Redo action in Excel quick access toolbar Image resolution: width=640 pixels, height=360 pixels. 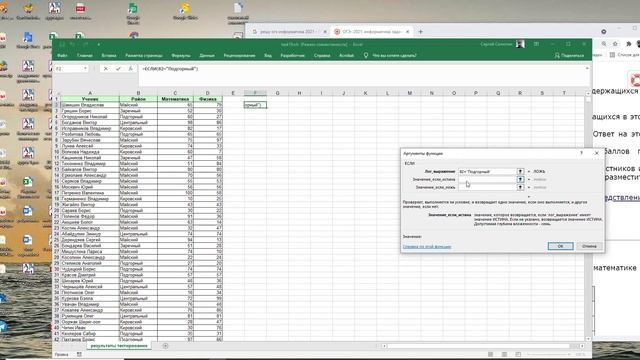(86, 44)
